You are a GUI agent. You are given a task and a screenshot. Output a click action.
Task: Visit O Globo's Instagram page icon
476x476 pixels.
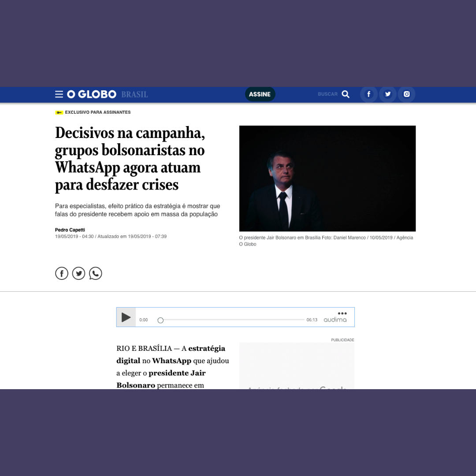click(406, 94)
